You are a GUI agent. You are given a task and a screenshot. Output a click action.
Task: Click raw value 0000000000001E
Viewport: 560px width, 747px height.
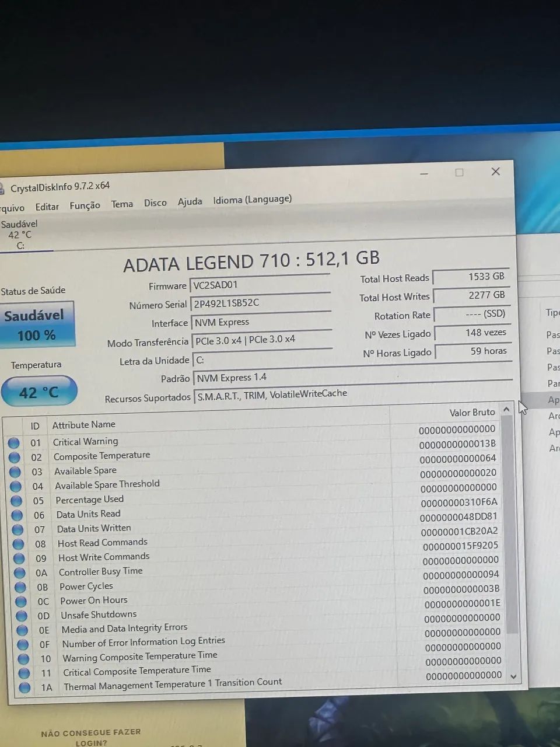pyautogui.click(x=462, y=603)
